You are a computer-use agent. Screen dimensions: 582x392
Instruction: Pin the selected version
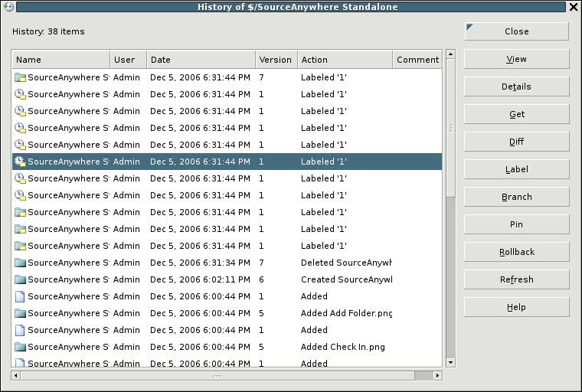click(x=517, y=224)
